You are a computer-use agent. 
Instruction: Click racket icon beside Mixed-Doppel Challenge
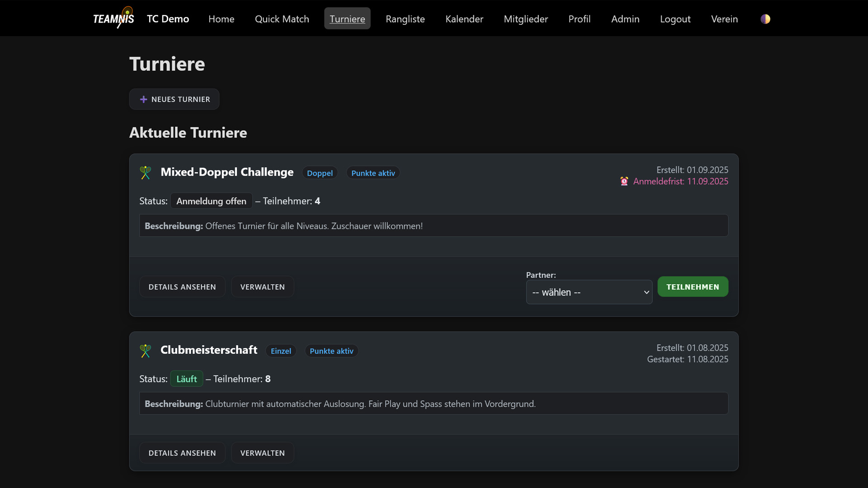point(146,173)
